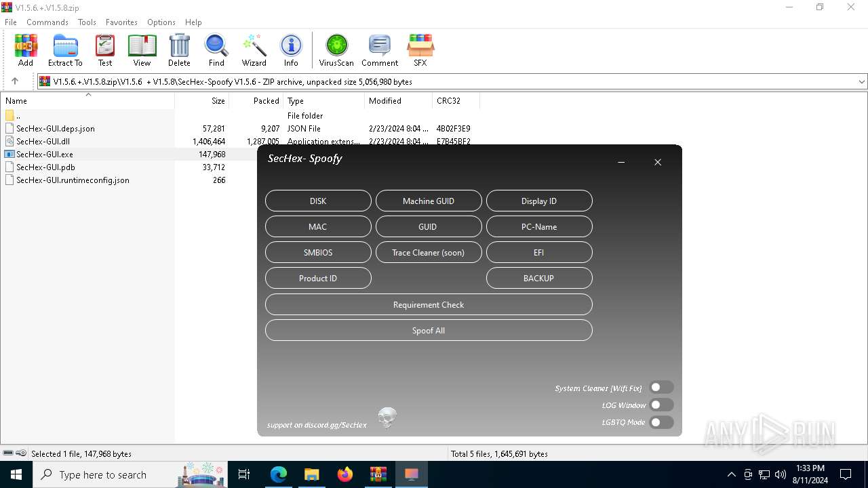The image size is (868, 488).
Task: Toggle LGBTQ Mode switch
Action: pos(661,422)
